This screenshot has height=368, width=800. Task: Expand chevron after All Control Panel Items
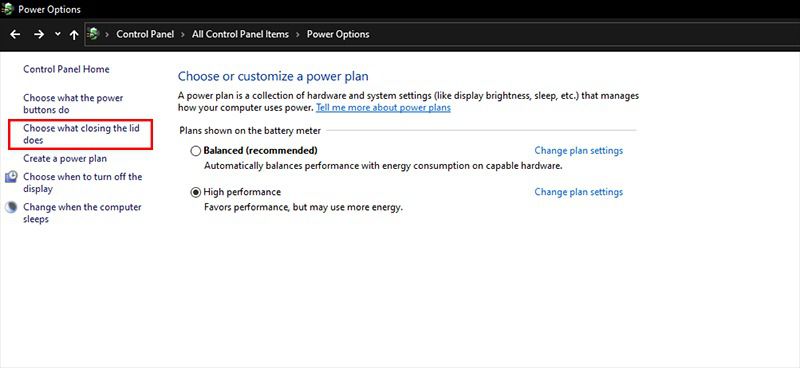point(297,34)
